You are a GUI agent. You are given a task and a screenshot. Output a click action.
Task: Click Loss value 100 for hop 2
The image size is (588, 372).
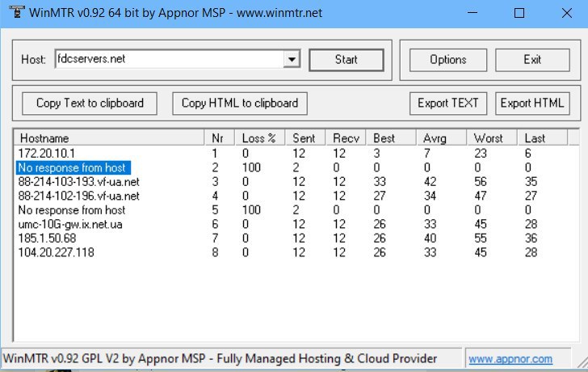point(251,167)
